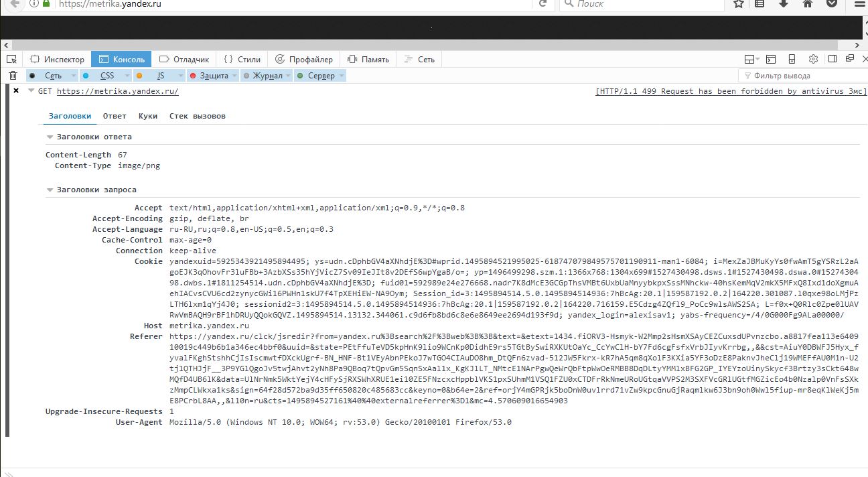The height and width of the screenshot is (477, 868).
Task: Save page to Pocket icon
Action: (x=831, y=3)
